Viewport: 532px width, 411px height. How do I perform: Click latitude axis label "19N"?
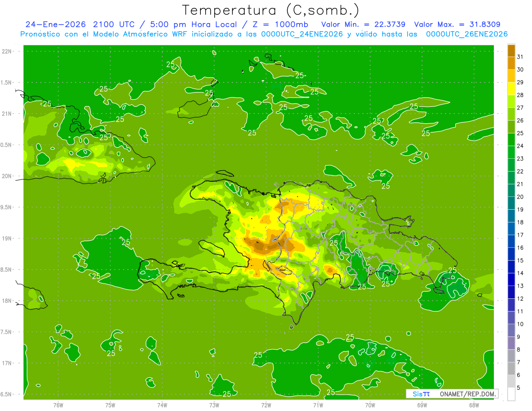(8, 239)
